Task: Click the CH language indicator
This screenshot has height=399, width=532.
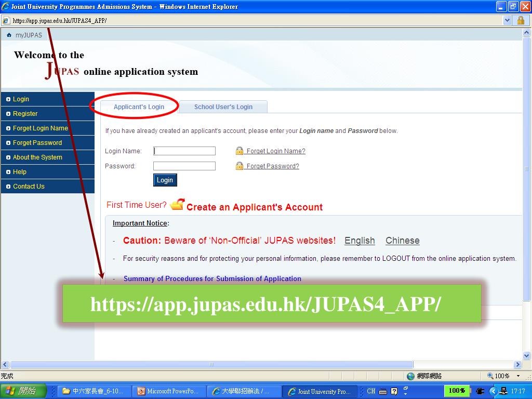Action: click(371, 391)
